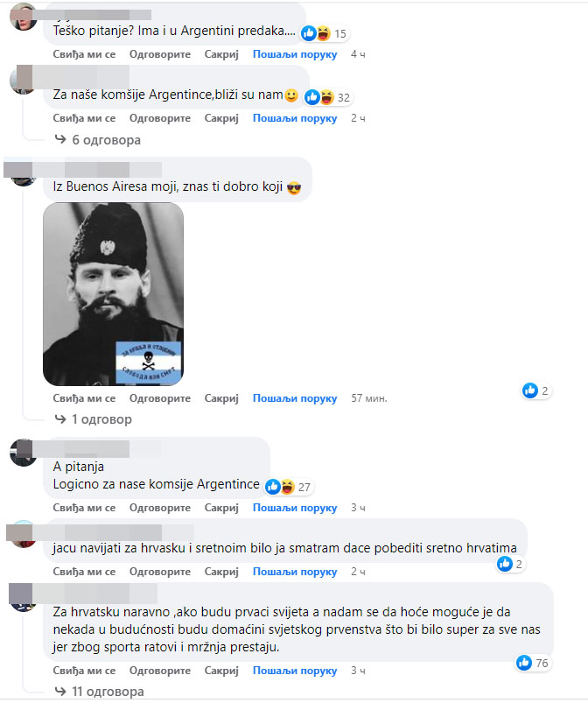Click the reply arrow icon beside '6 одговора'

point(60,139)
